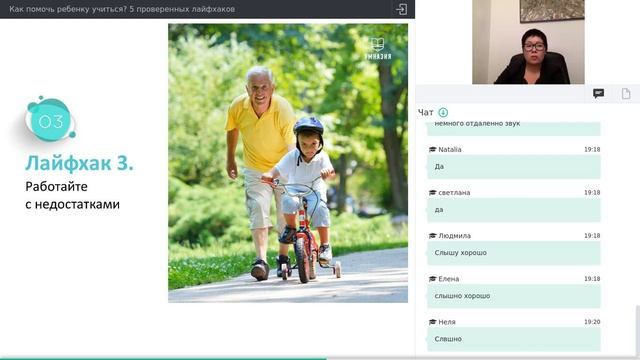640x360 pixels.
Task: Click the message 'да' from светлана
Action: point(514,210)
